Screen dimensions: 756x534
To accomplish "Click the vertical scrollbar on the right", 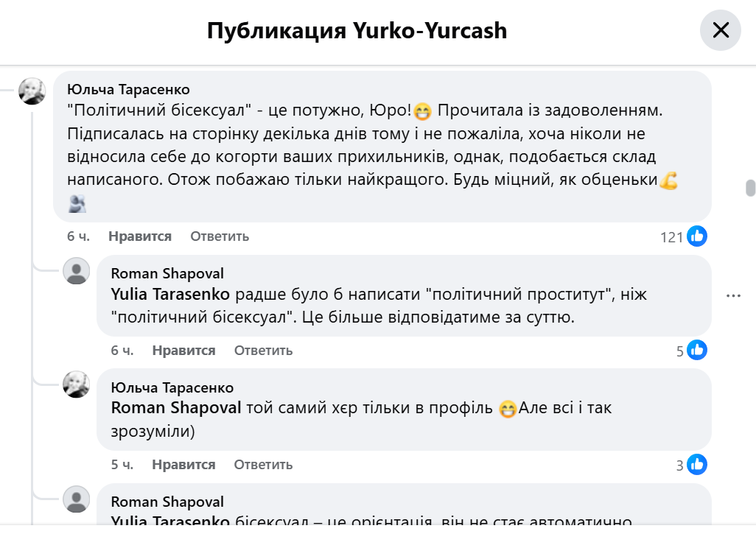I will click(750, 182).
